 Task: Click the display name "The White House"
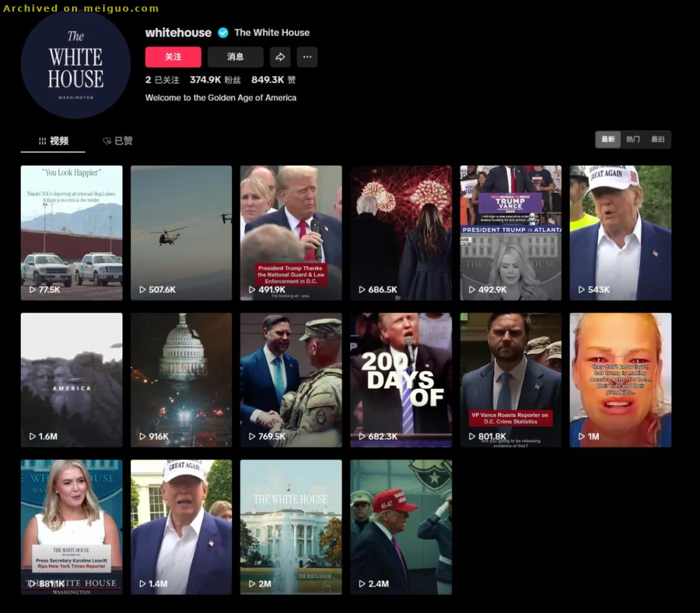pos(272,32)
